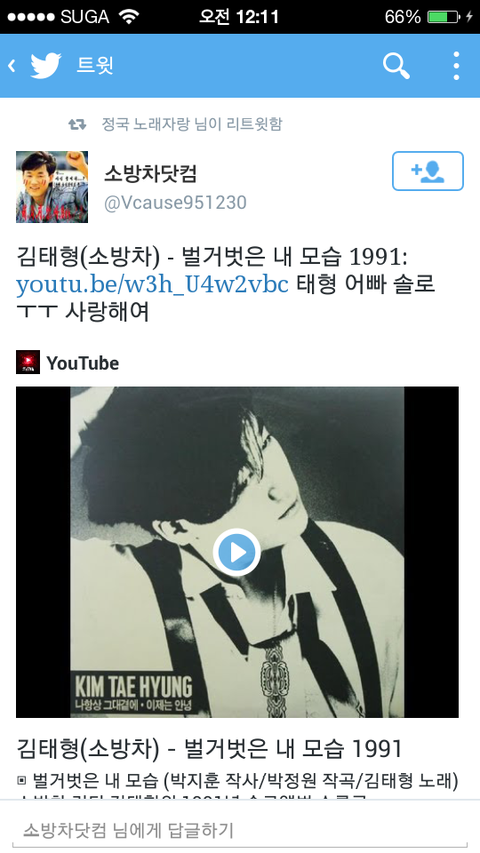
Task: Open the @Vcause951230 handle
Action: click(175, 202)
